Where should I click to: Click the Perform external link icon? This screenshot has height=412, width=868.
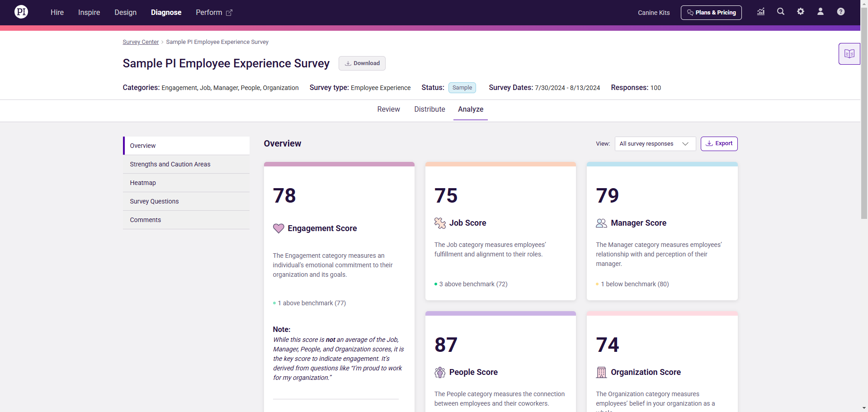tap(229, 13)
